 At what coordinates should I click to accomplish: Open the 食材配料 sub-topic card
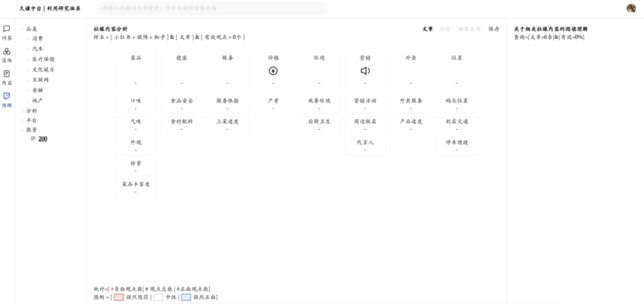pos(181,125)
